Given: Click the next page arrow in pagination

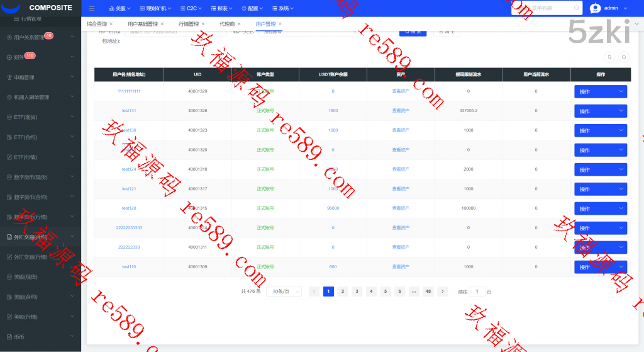Looking at the screenshot, I should (x=443, y=292).
